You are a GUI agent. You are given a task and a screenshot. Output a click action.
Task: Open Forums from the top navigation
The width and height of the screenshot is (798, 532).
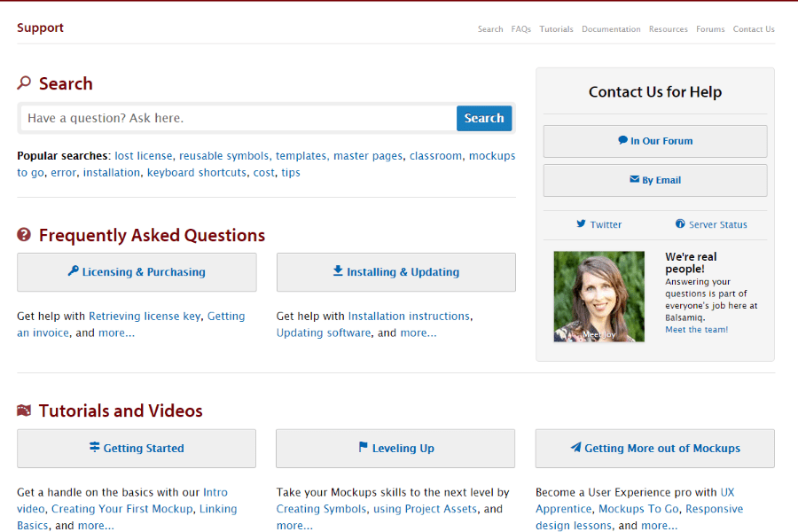click(x=710, y=29)
